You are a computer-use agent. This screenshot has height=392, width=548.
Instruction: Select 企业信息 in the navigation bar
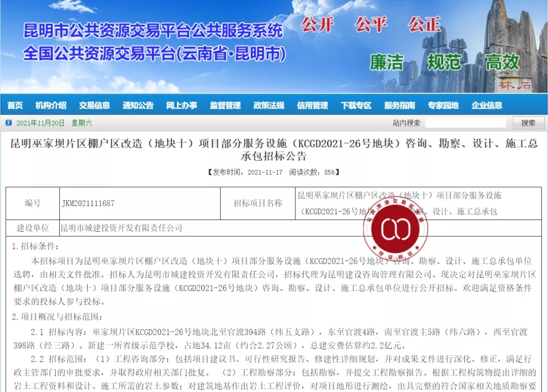487,105
